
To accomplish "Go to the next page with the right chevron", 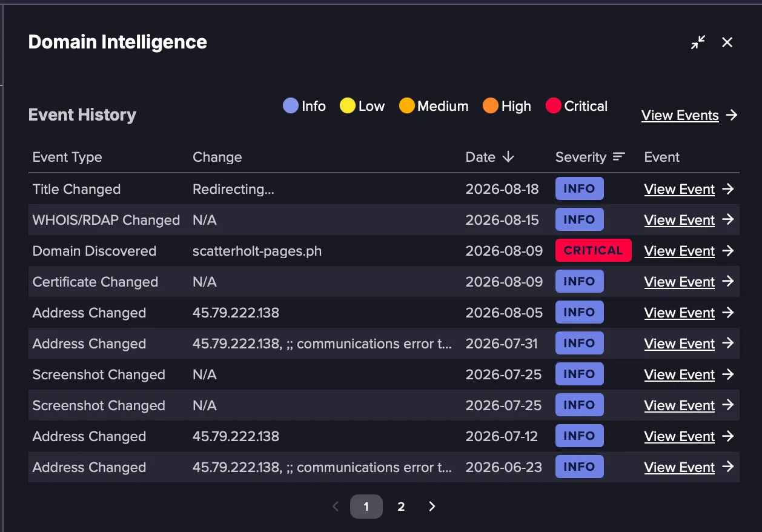I will click(432, 507).
